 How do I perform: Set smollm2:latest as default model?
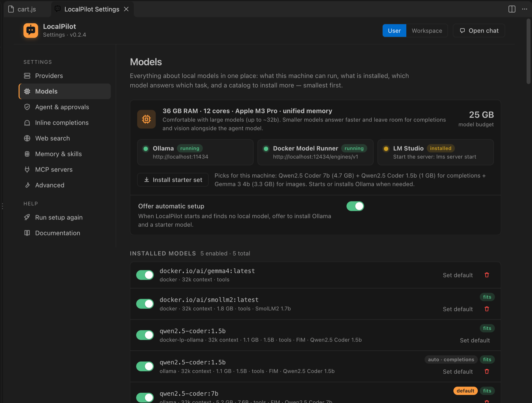point(458,309)
